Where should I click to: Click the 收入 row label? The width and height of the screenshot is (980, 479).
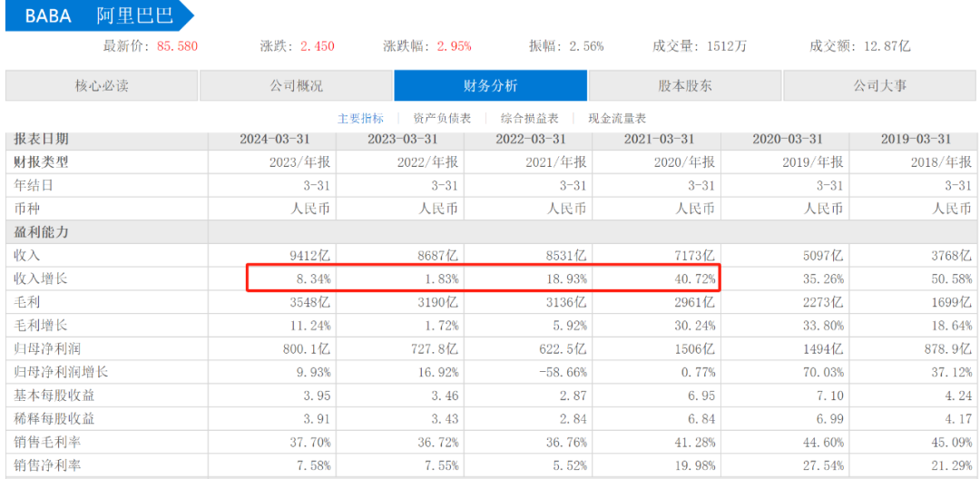point(27,256)
